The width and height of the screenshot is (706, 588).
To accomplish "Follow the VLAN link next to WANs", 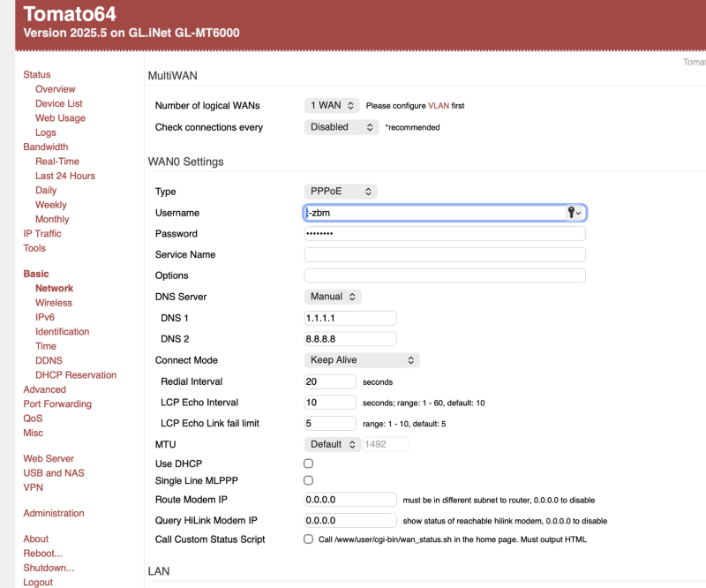I will (x=439, y=105).
